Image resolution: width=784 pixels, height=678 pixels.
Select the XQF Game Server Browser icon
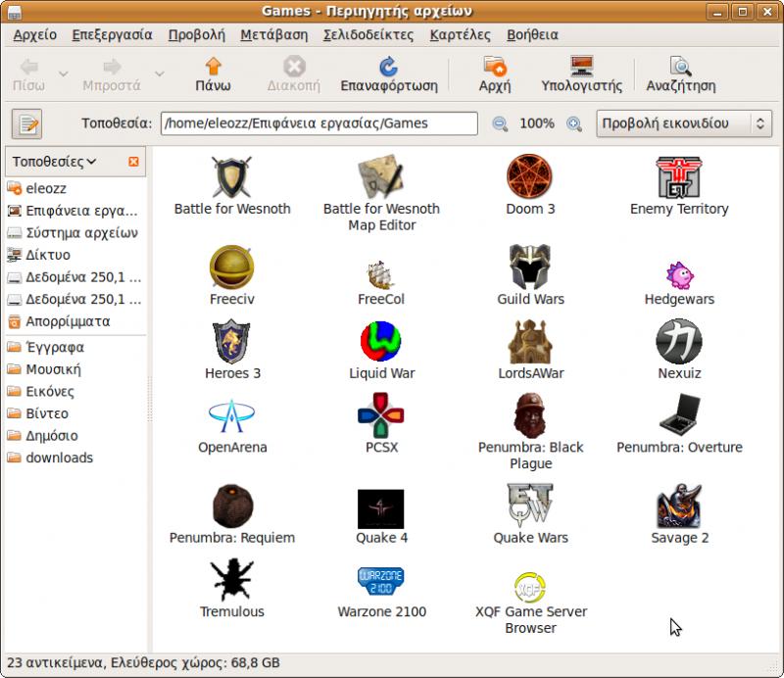[x=529, y=587]
